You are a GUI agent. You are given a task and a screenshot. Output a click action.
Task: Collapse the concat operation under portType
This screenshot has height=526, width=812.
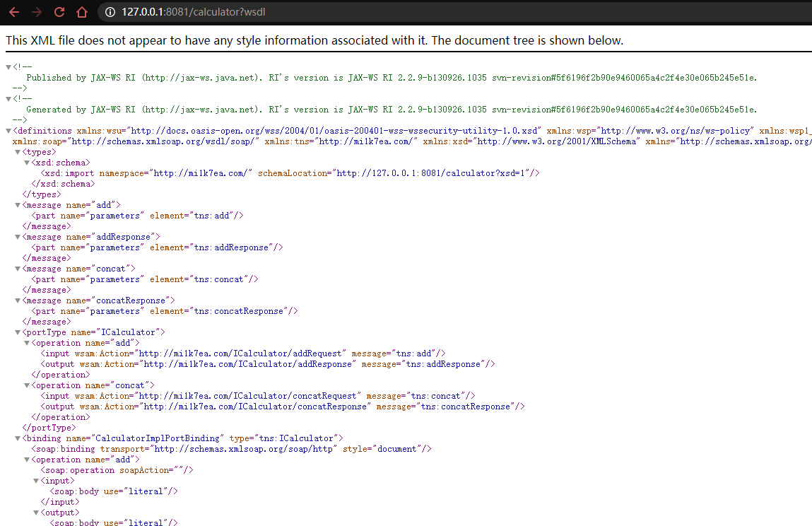(27, 385)
